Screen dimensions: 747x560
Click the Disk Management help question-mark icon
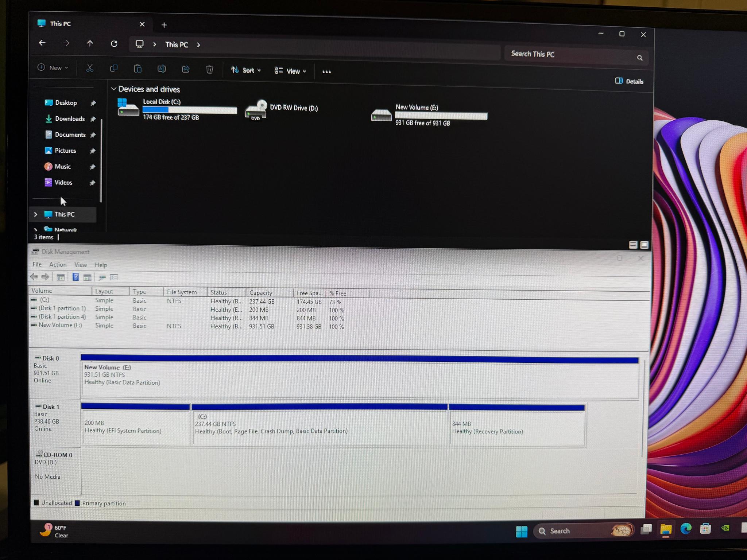(76, 277)
